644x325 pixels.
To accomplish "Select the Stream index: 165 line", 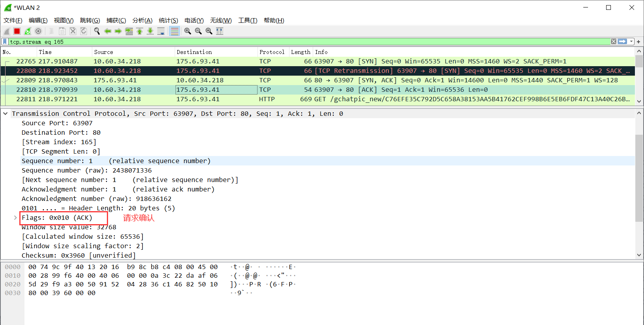I will (59, 142).
